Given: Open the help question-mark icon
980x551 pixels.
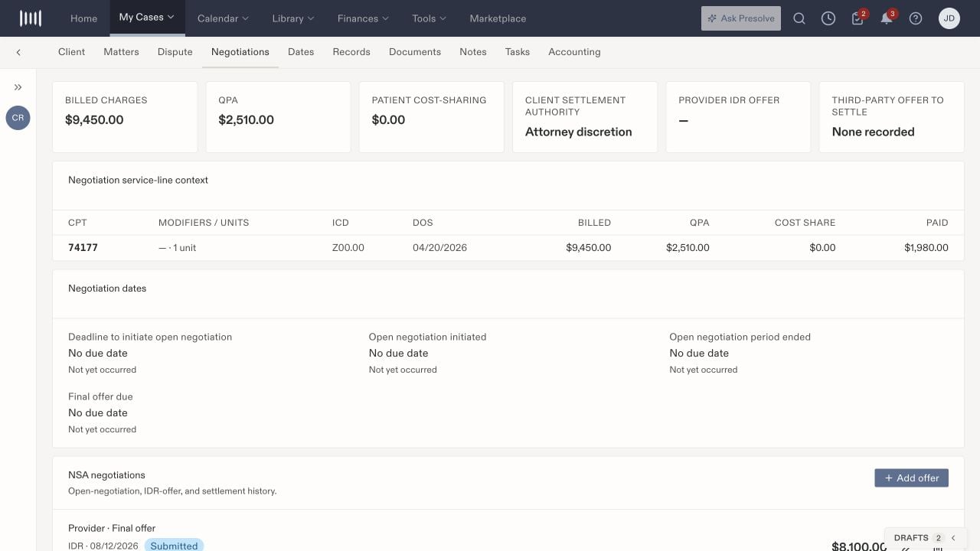Looking at the screenshot, I should pos(916,18).
